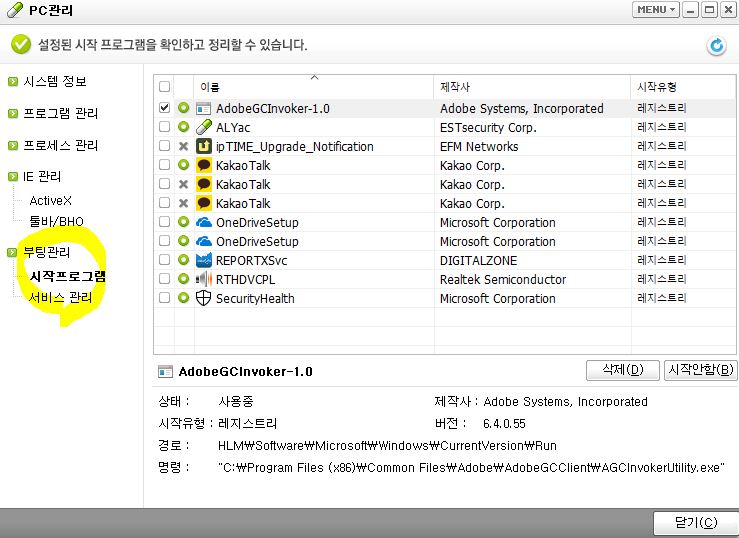This screenshot has width=739, height=538.
Task: Click the ALYac capsule icon in the list
Action: (x=204, y=127)
